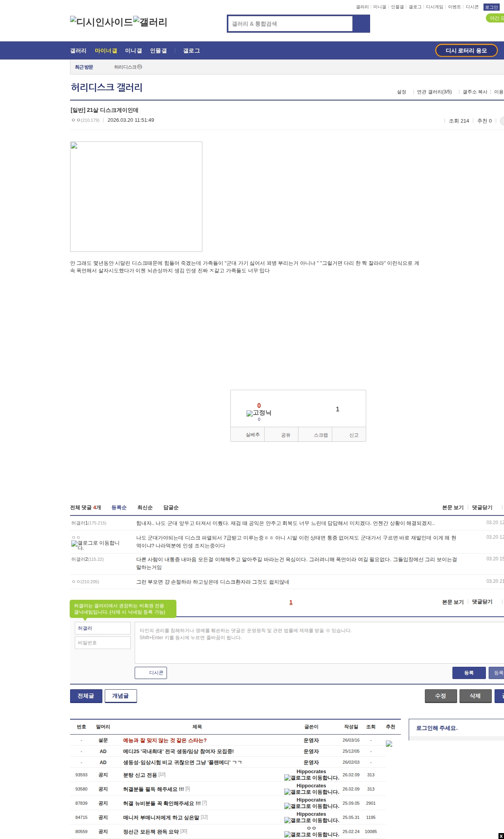The image size is (504, 839).
Task: Click the small broken image beside the 설문 row
Action: [x=389, y=744]
